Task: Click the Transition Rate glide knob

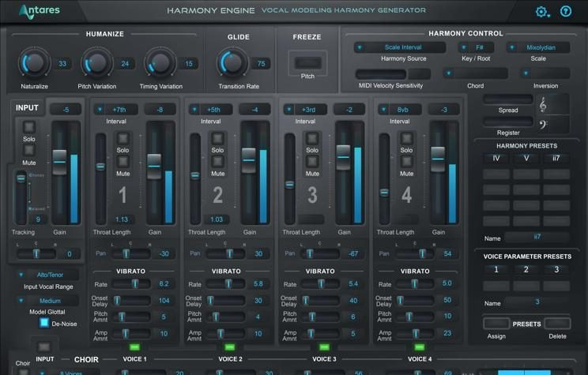Action: tap(232, 63)
